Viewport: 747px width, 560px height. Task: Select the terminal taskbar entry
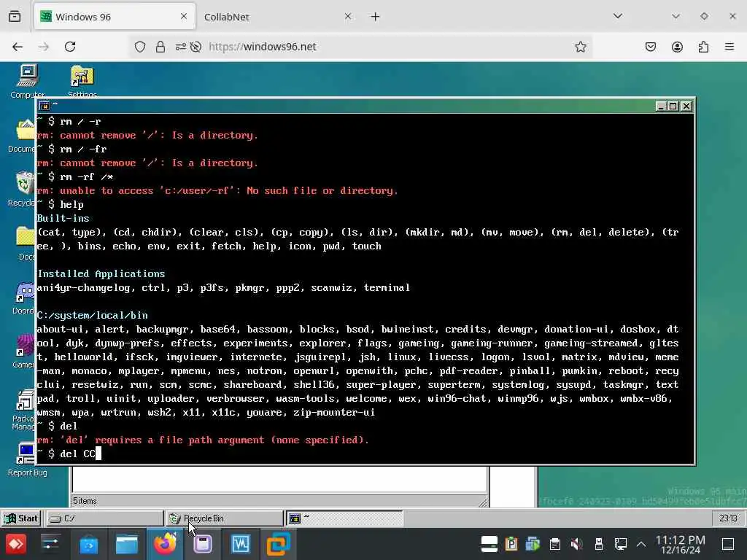pyautogui.click(x=345, y=518)
